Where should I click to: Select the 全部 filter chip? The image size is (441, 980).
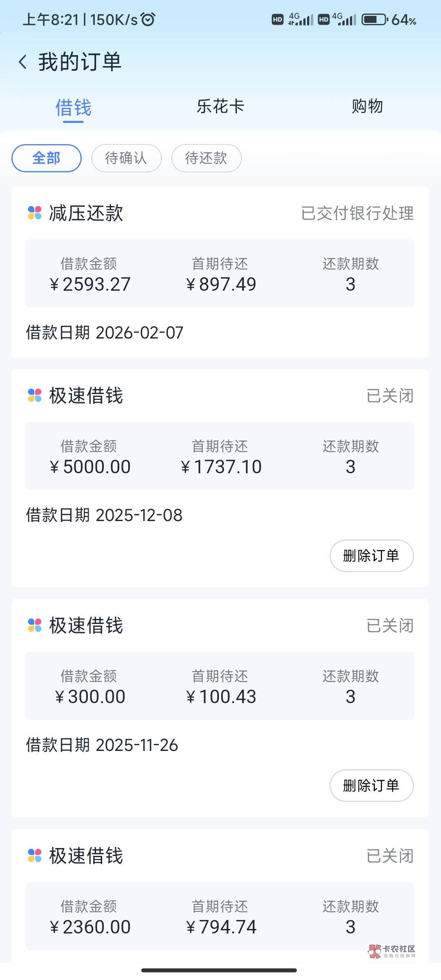pos(47,158)
